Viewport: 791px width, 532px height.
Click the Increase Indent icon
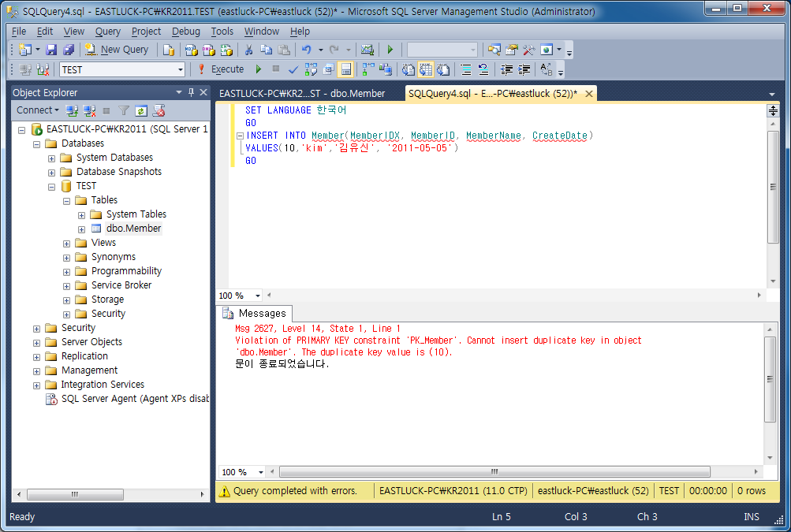[x=524, y=69]
